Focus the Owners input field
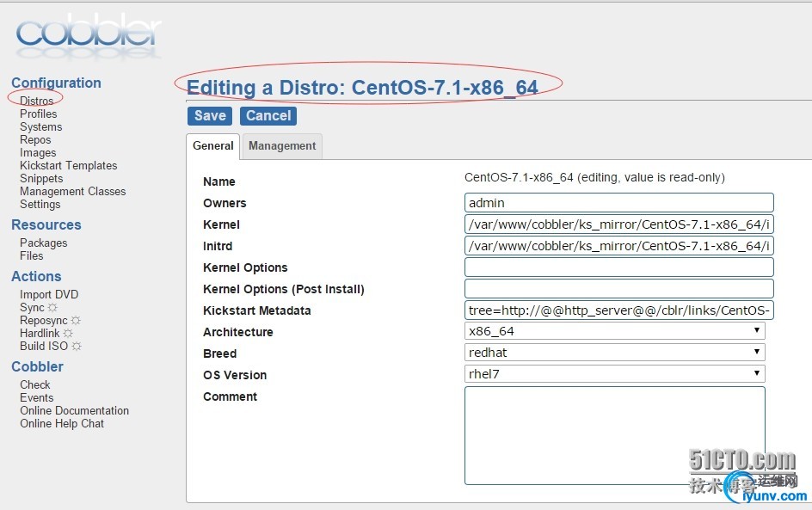This screenshot has height=510, width=812. click(618, 203)
